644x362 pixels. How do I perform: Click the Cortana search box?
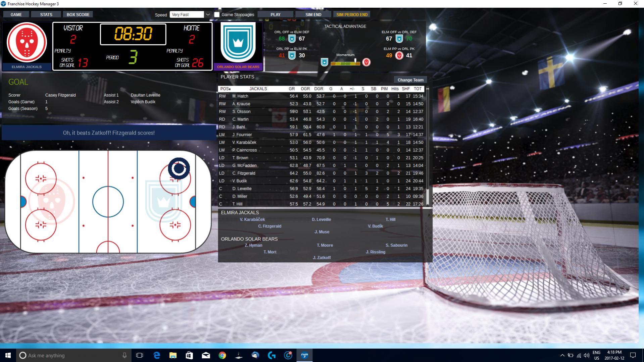[x=74, y=355]
